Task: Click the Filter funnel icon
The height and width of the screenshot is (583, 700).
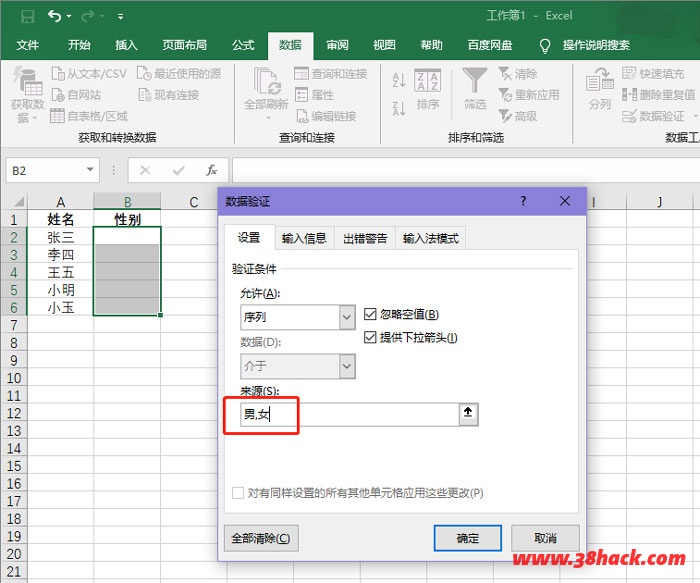Action: 475,81
